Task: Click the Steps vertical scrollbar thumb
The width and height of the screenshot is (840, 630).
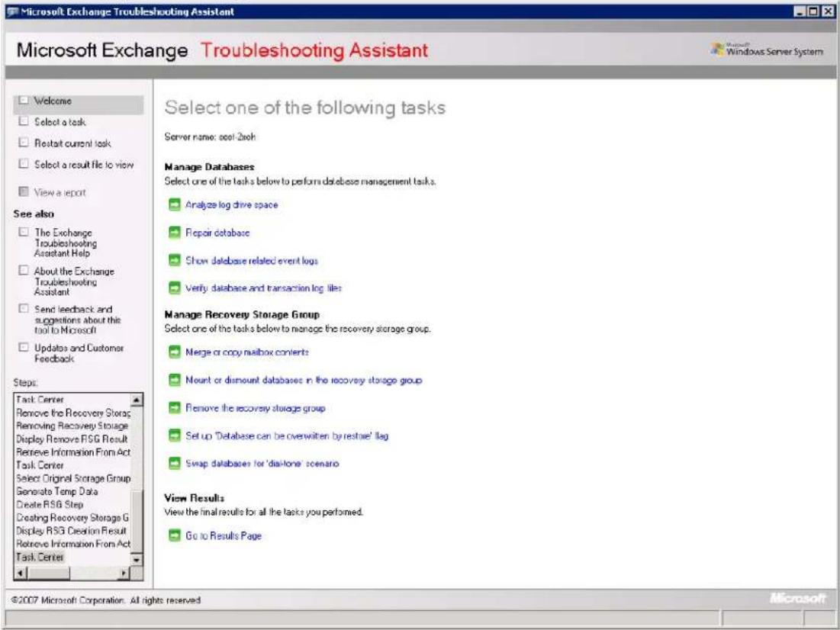Action: tap(137, 521)
